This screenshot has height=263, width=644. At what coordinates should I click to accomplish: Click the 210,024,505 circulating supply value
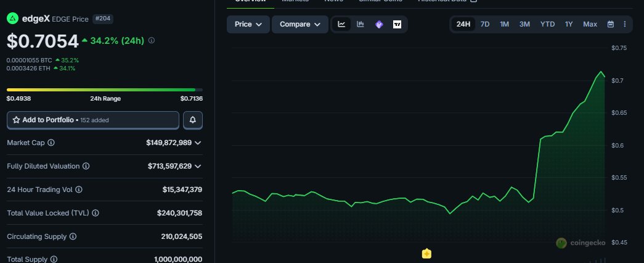[182, 236]
